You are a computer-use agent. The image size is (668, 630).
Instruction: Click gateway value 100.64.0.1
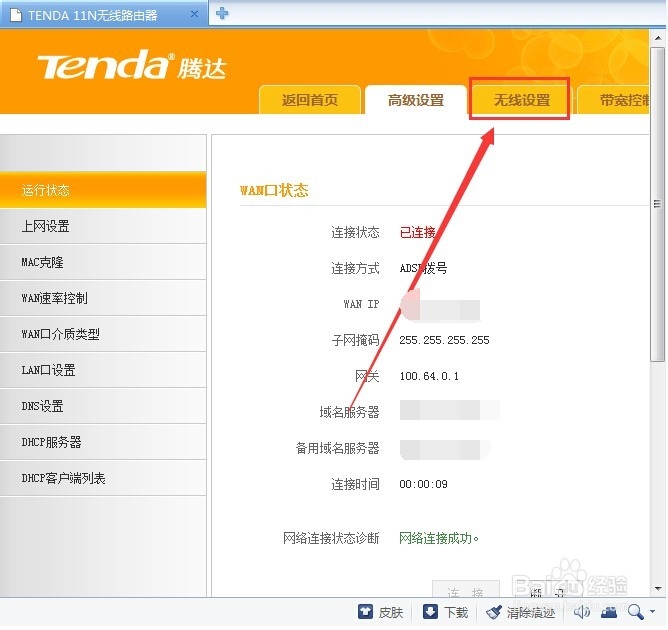tap(429, 376)
